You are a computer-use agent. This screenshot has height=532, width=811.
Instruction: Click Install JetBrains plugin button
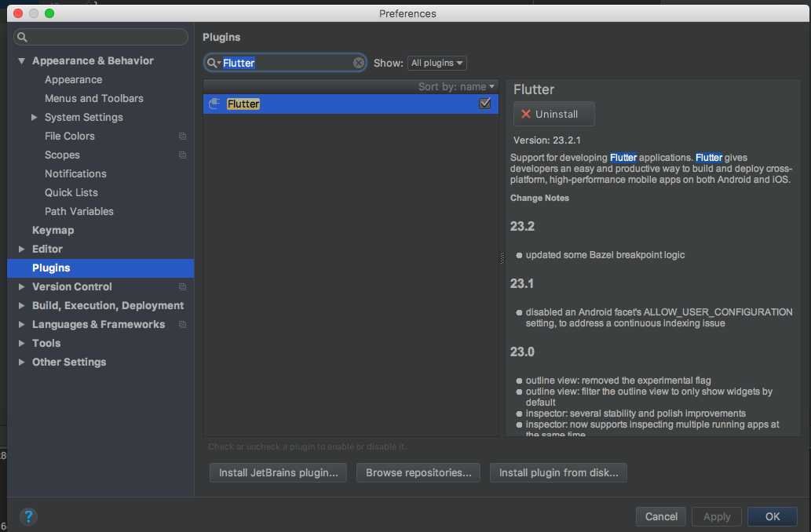(278, 472)
